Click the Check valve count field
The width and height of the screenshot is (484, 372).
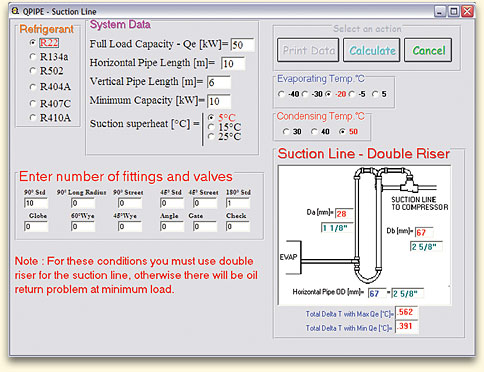[x=238, y=226]
